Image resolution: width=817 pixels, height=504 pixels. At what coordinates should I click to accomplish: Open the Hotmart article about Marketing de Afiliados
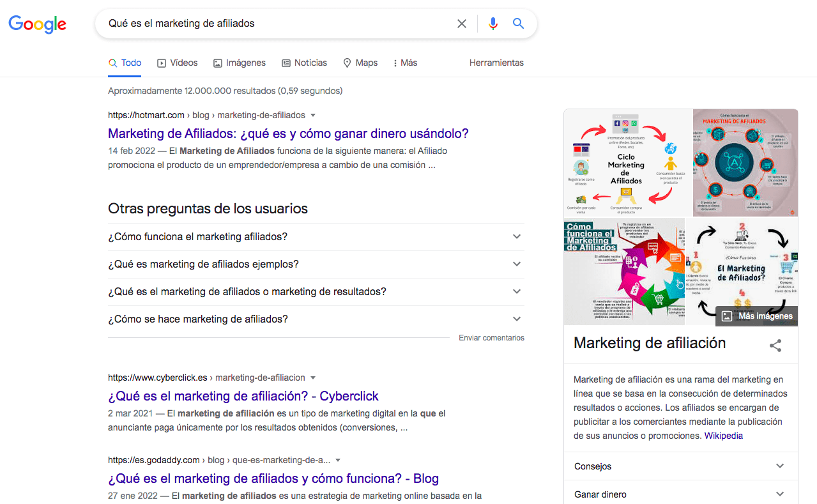pyautogui.click(x=288, y=133)
